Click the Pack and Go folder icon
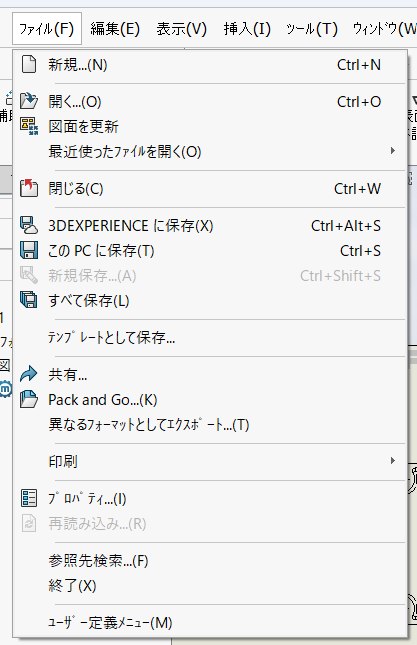 point(29,399)
